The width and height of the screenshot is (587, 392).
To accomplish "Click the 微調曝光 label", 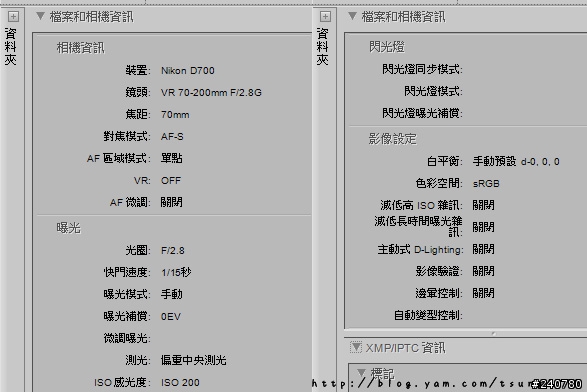I will (x=127, y=338).
